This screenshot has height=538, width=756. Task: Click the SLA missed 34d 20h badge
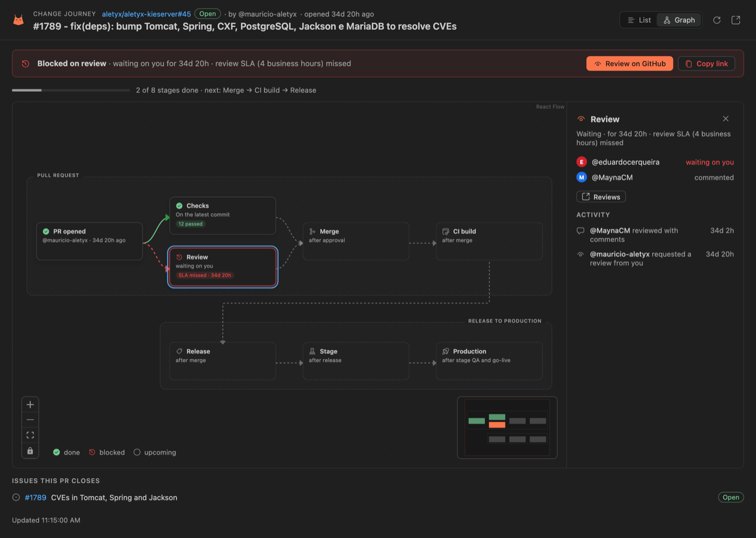coord(205,275)
